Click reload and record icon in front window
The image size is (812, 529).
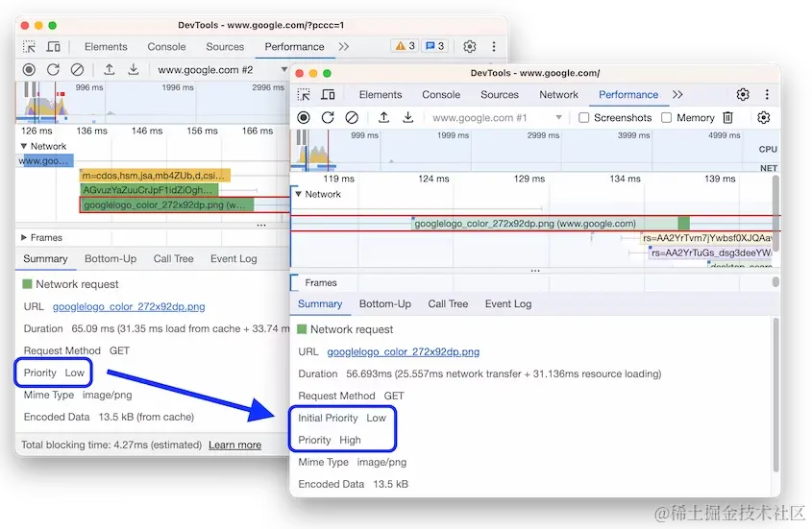[328, 117]
